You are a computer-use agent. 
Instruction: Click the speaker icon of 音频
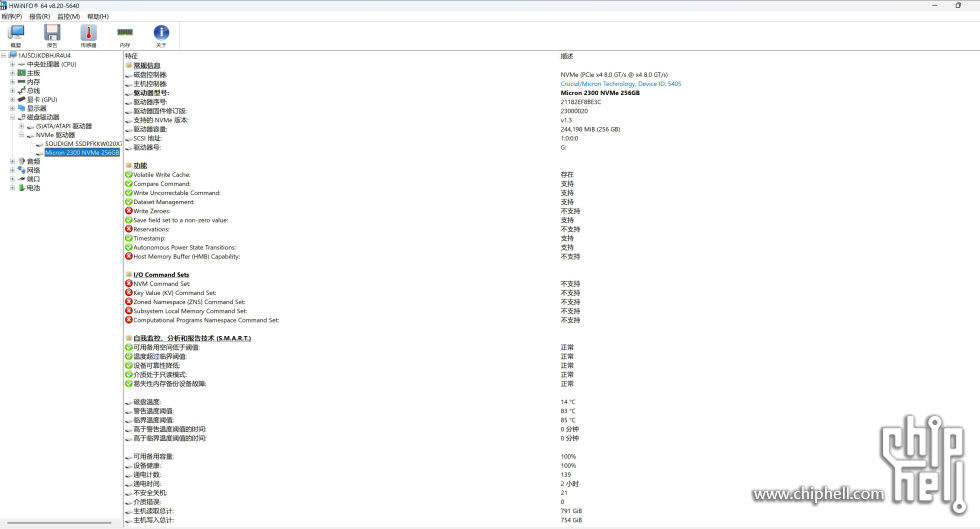pos(21,161)
